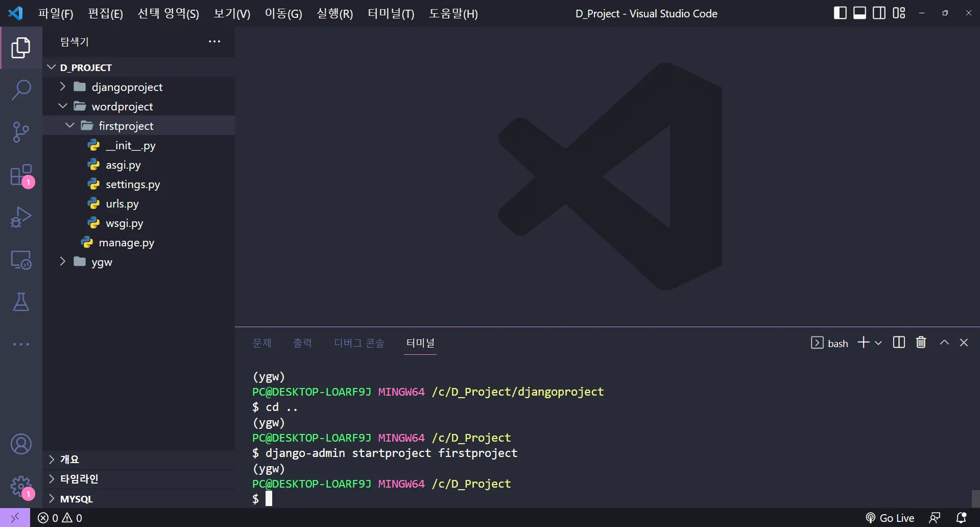The image size is (980, 527).
Task: Customize layout from title bar icon
Action: pyautogui.click(x=899, y=13)
